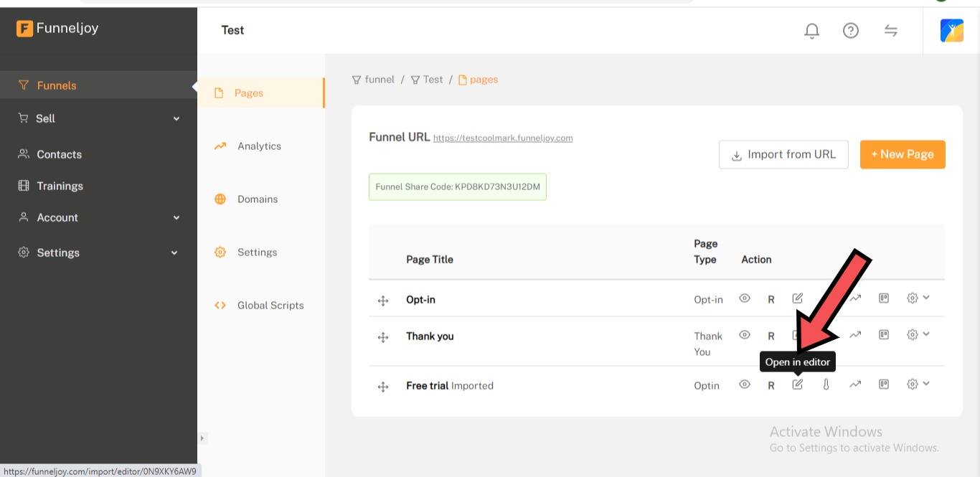Click the R icon on Thank you row
Screen dimensions: 980x477
pyautogui.click(x=771, y=336)
